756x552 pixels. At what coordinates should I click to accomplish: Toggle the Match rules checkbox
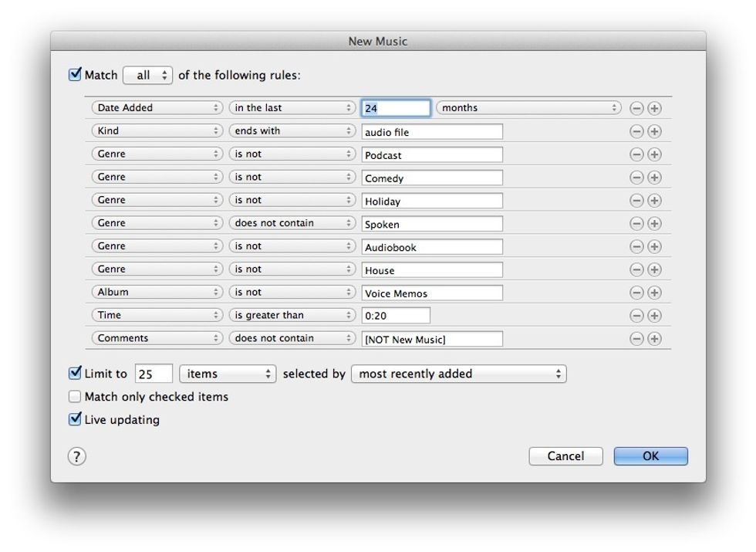coord(75,75)
